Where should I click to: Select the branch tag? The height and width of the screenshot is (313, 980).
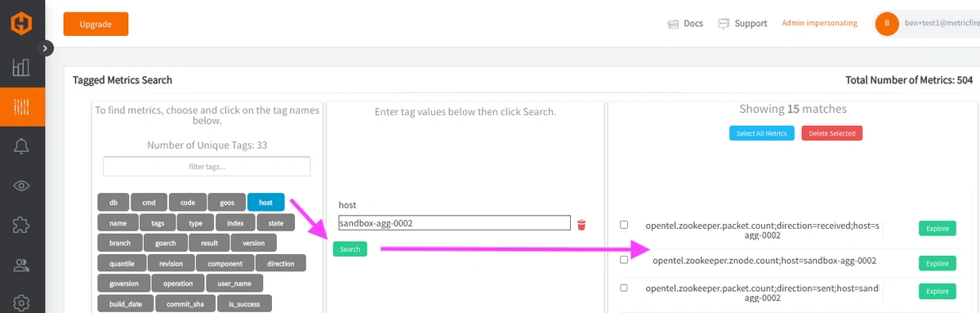119,243
